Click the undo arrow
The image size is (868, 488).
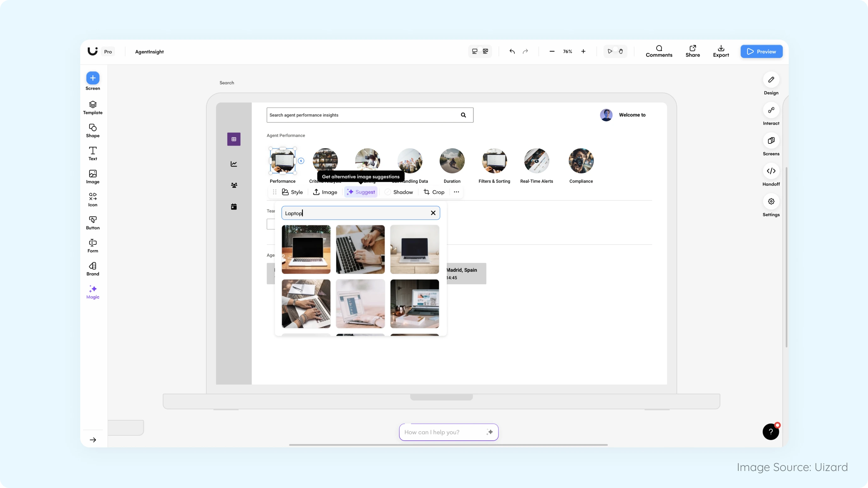click(x=512, y=52)
